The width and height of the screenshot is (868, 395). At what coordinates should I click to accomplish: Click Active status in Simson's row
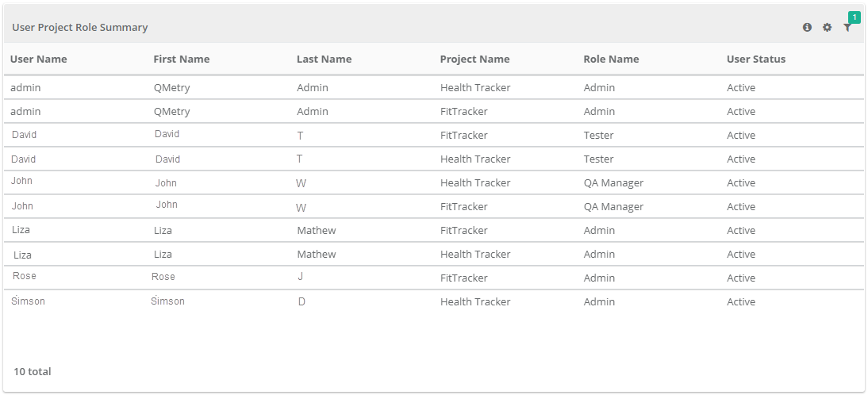741,301
